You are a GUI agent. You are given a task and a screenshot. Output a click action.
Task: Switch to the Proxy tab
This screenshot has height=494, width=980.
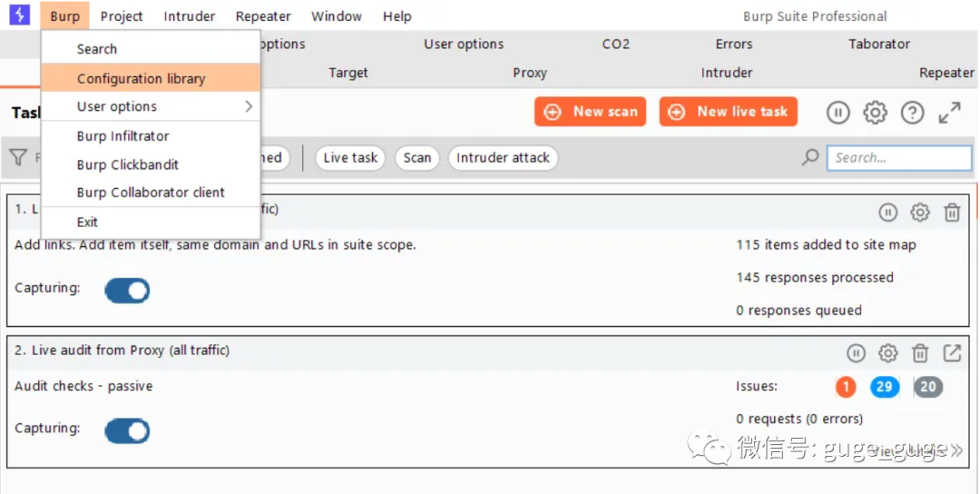[530, 74]
